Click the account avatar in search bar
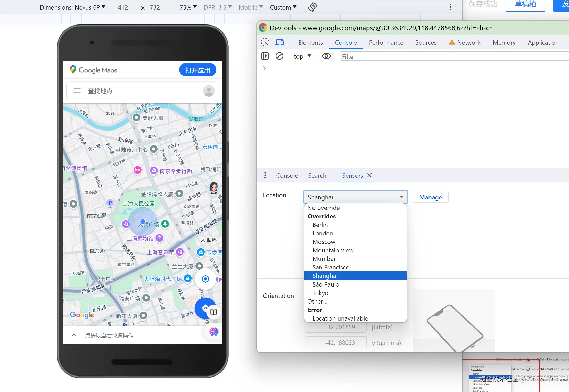569x392 pixels. 209,91
